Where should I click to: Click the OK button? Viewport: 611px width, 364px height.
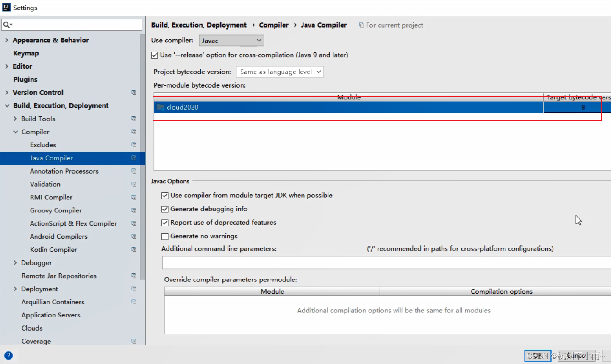tap(538, 356)
